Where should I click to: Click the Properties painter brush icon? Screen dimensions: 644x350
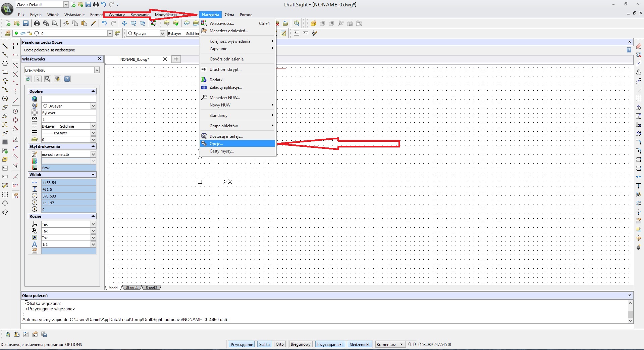[94, 23]
